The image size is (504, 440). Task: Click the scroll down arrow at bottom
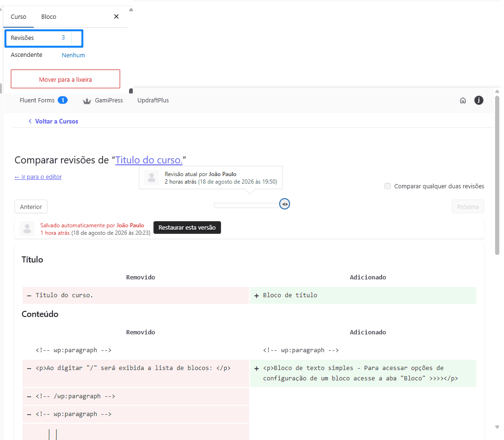(497, 427)
